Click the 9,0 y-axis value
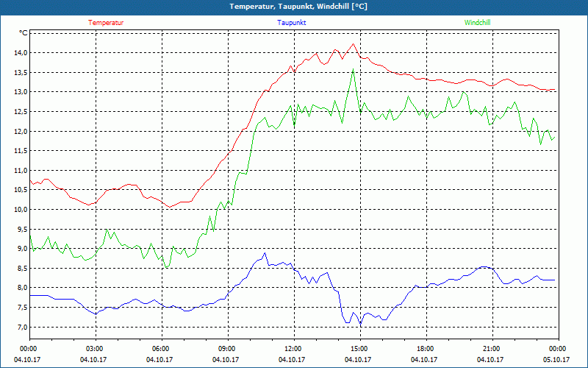The image size is (588, 368). coord(23,249)
